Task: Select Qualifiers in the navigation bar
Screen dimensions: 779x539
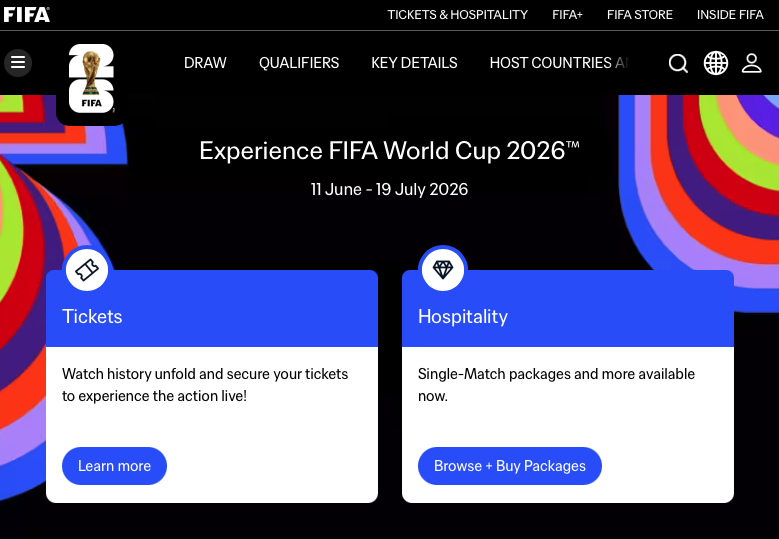Action: 299,63
